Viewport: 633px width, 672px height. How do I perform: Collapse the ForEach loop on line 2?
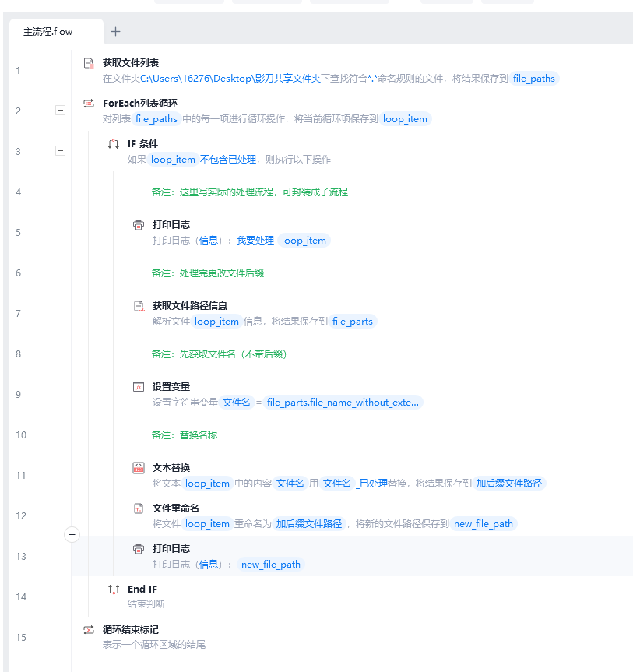point(61,111)
